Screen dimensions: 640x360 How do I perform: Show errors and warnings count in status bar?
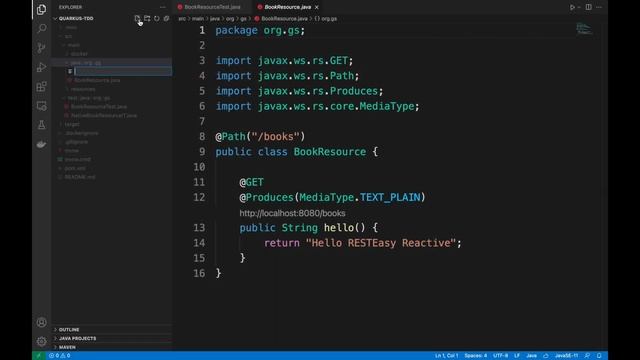point(60,356)
